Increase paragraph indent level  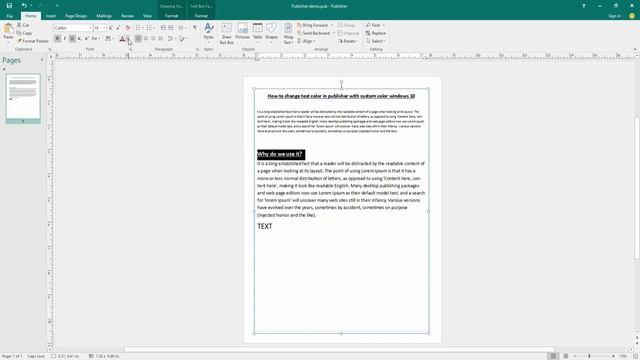(x=171, y=28)
